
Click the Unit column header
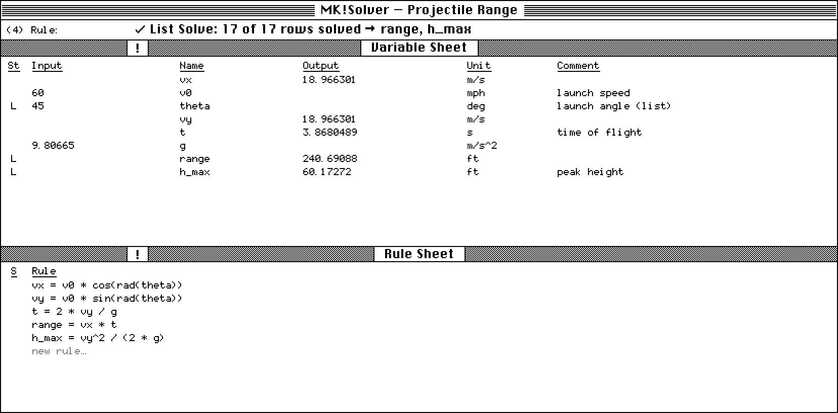pyautogui.click(x=478, y=66)
